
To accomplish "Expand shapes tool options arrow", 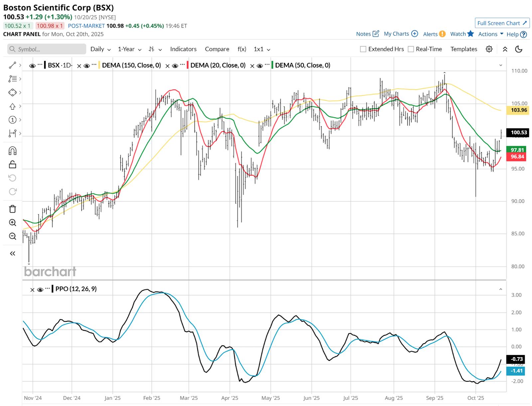I will click(x=20, y=93).
